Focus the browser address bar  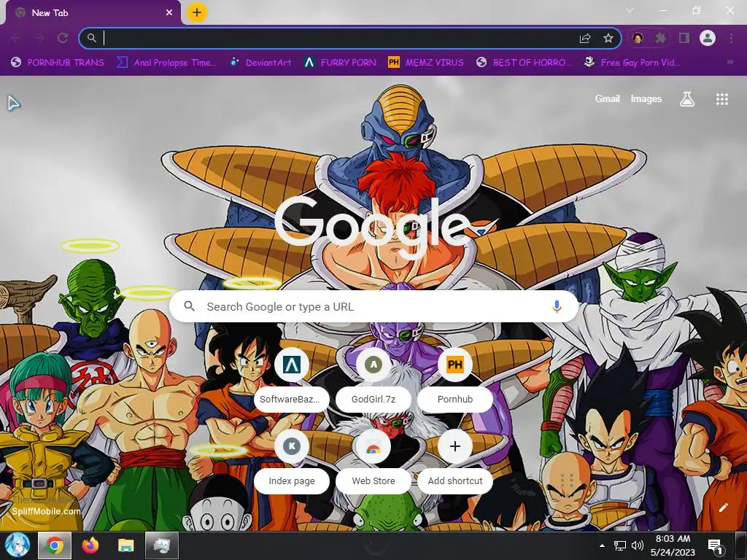(333, 38)
